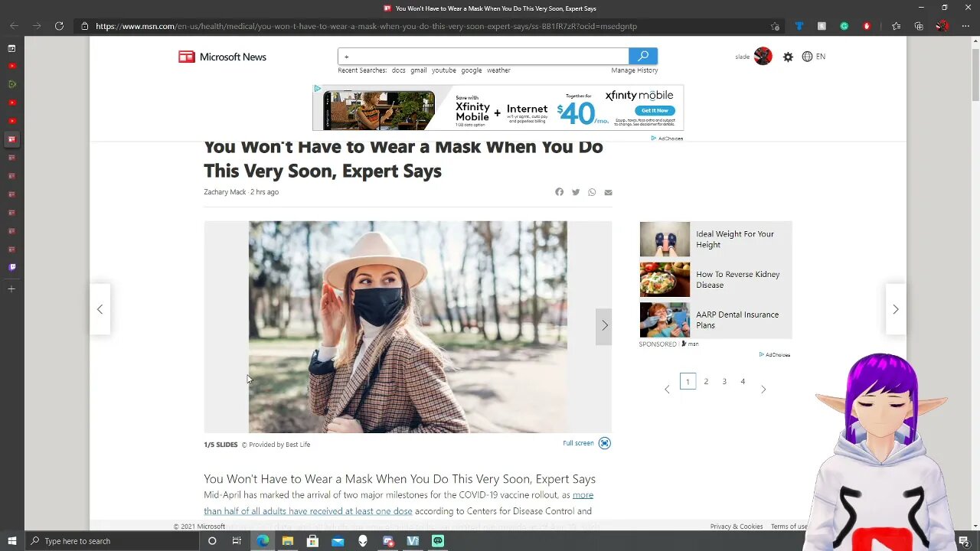The height and width of the screenshot is (551, 980).
Task: Select sponsored page 3
Action: (x=724, y=381)
